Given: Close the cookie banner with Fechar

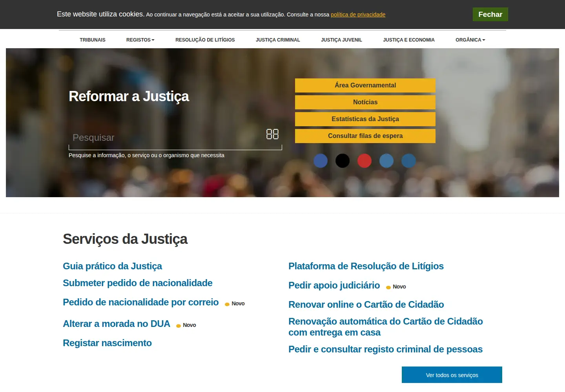Looking at the screenshot, I should coord(490,15).
